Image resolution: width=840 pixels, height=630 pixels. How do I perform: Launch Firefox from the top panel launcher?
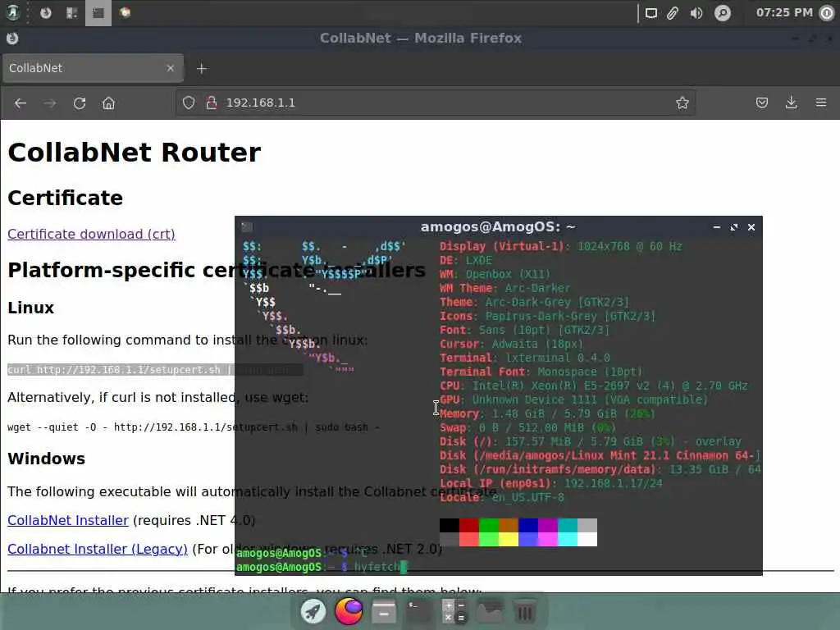point(46,12)
